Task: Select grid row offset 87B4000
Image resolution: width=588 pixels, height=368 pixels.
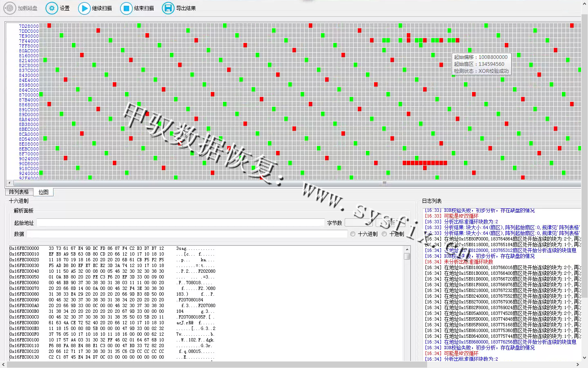Action: pyautogui.click(x=29, y=100)
